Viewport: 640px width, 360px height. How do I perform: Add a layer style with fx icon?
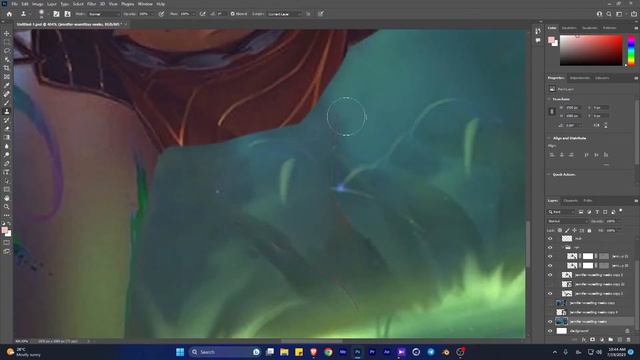coord(584,340)
